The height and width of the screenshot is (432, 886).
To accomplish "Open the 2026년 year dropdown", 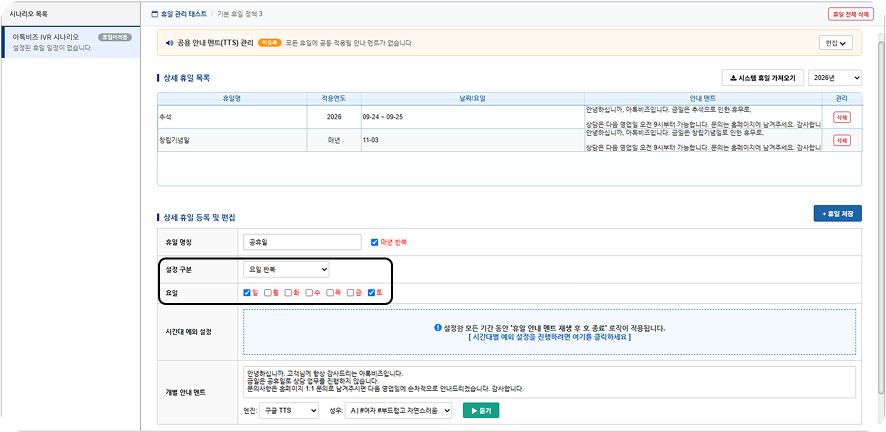I will (835, 78).
